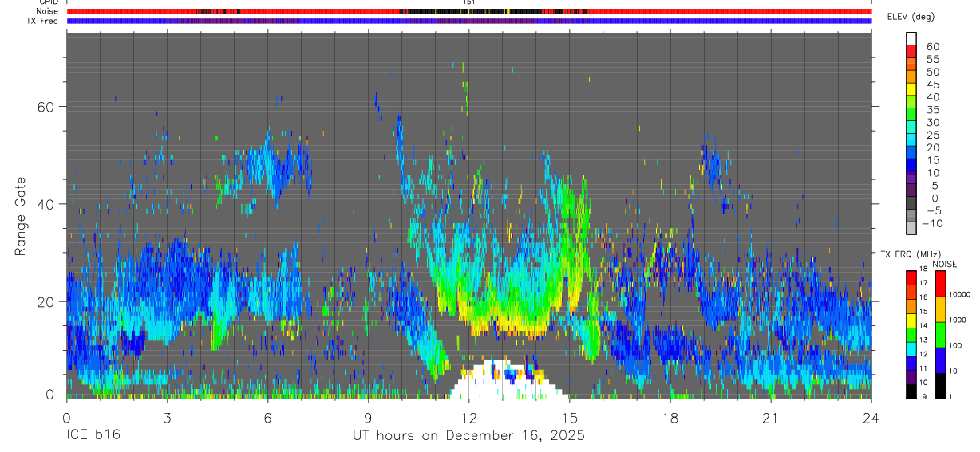Click the red top swatch of the NOISE legend

point(941,283)
